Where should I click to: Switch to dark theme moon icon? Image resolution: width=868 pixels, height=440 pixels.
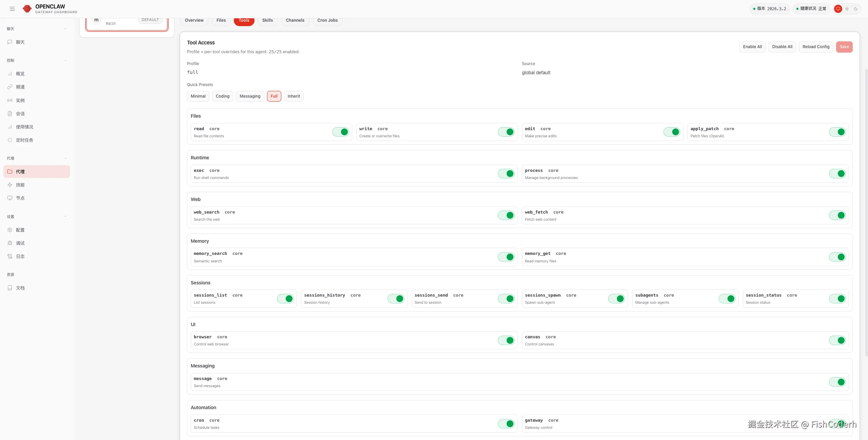pos(855,9)
